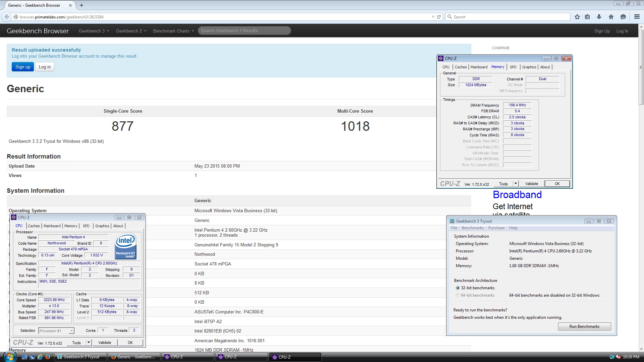Click the blue Sign up button

pos(23,67)
